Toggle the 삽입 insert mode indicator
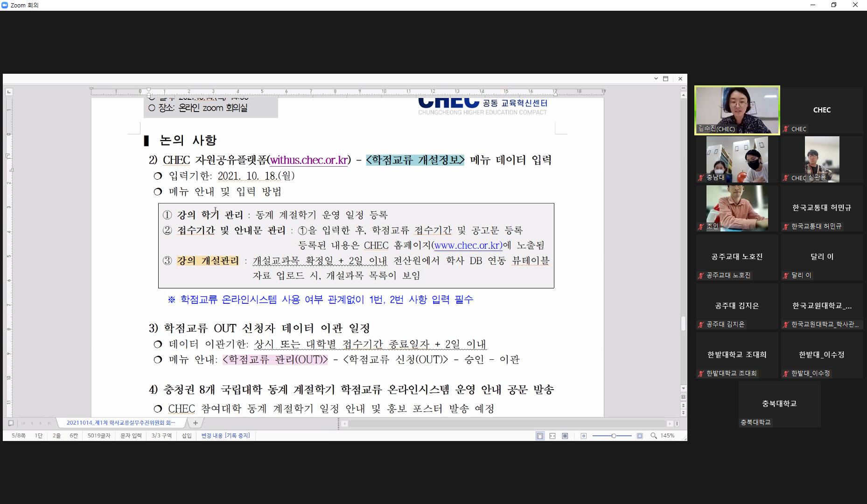The width and height of the screenshot is (867, 504). [x=187, y=436]
